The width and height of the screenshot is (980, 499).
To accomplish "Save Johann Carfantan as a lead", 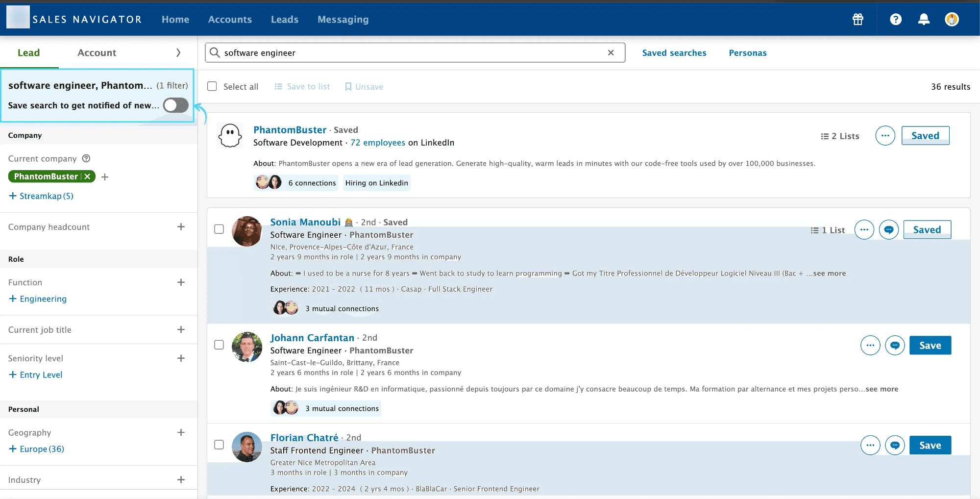I will point(930,346).
